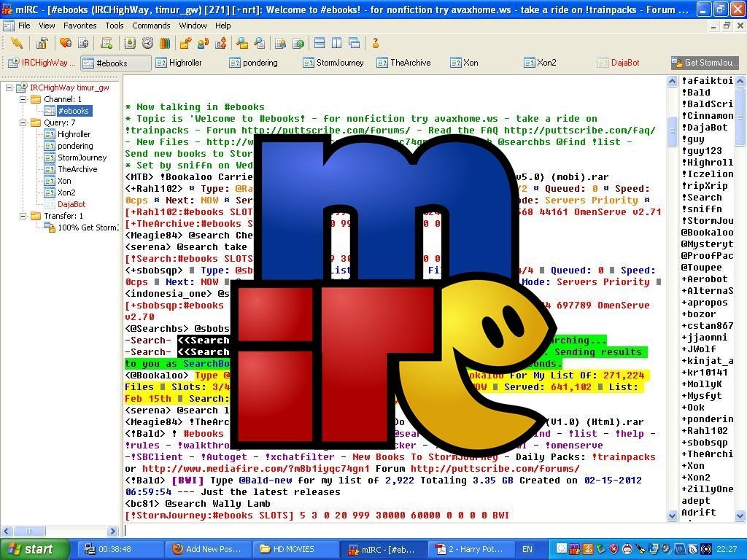Click the Tile Vertical windows icon

[337, 43]
